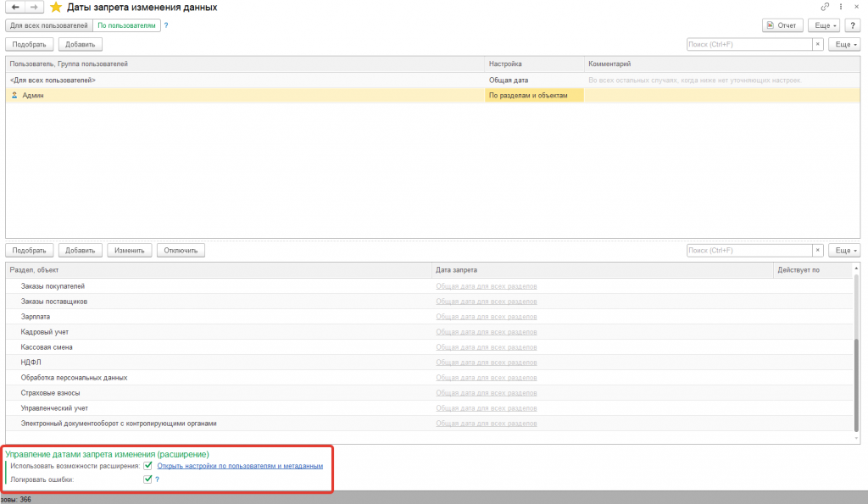Image resolution: width=868 pixels, height=504 pixels.
Task: Select the Управленческий учет row
Action: click(430, 407)
